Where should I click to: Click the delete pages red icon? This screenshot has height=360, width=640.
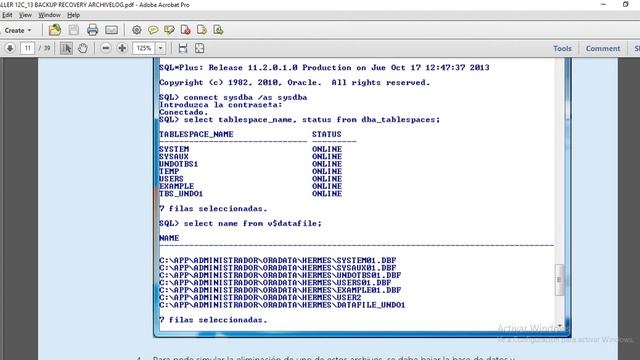tap(185, 30)
